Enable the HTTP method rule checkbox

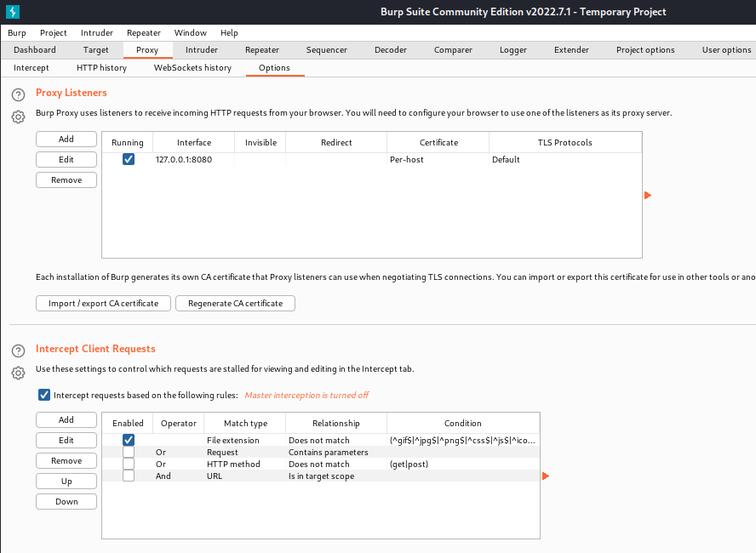coord(129,464)
